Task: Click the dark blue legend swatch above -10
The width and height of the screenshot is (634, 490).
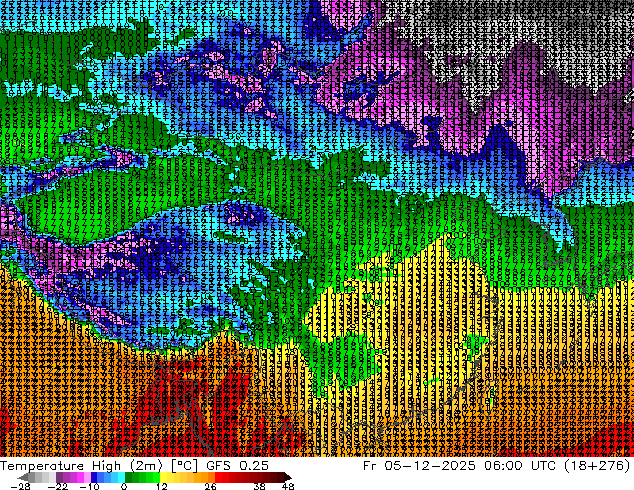Action: coord(94,477)
